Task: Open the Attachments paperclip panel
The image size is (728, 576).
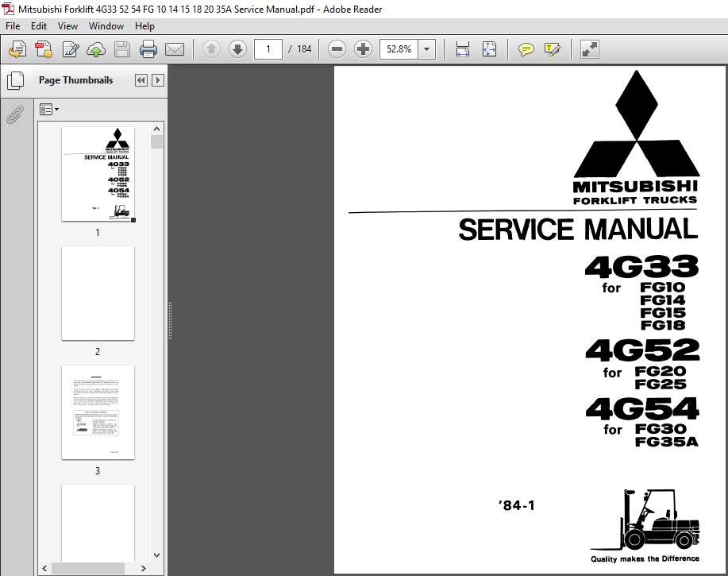Action: tap(15, 114)
